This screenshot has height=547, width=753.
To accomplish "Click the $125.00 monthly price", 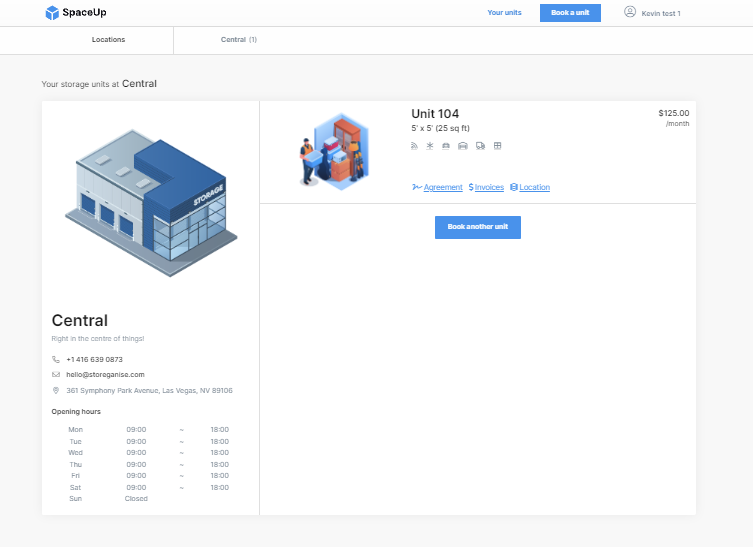I will 674,113.
